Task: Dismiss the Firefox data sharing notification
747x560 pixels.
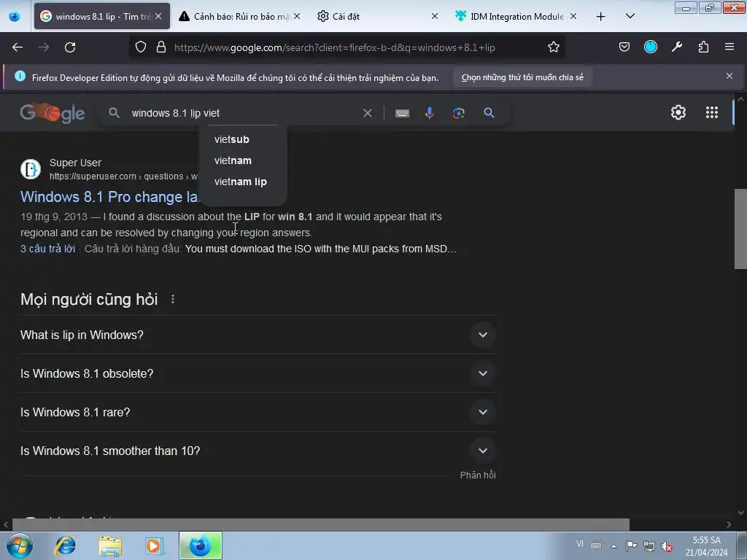Action: point(729,76)
